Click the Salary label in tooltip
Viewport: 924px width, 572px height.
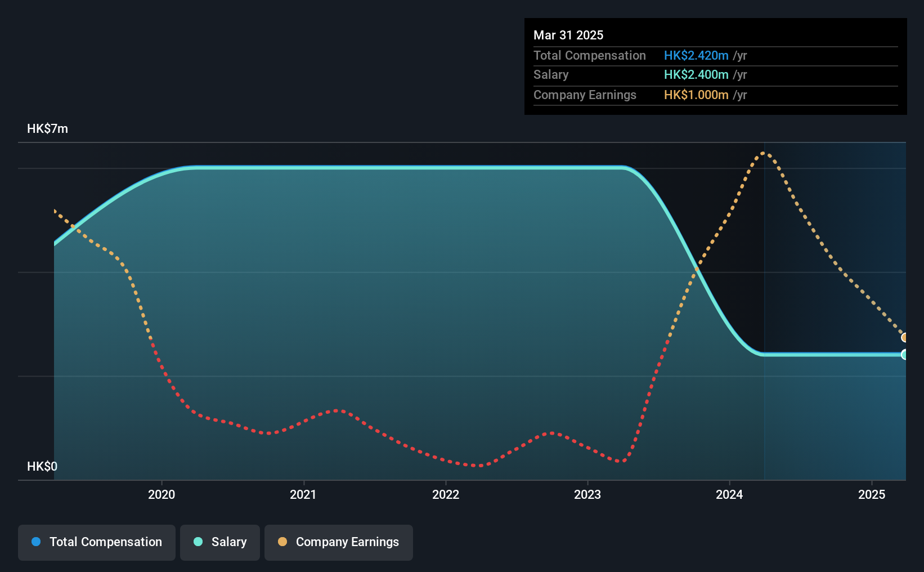click(x=551, y=74)
